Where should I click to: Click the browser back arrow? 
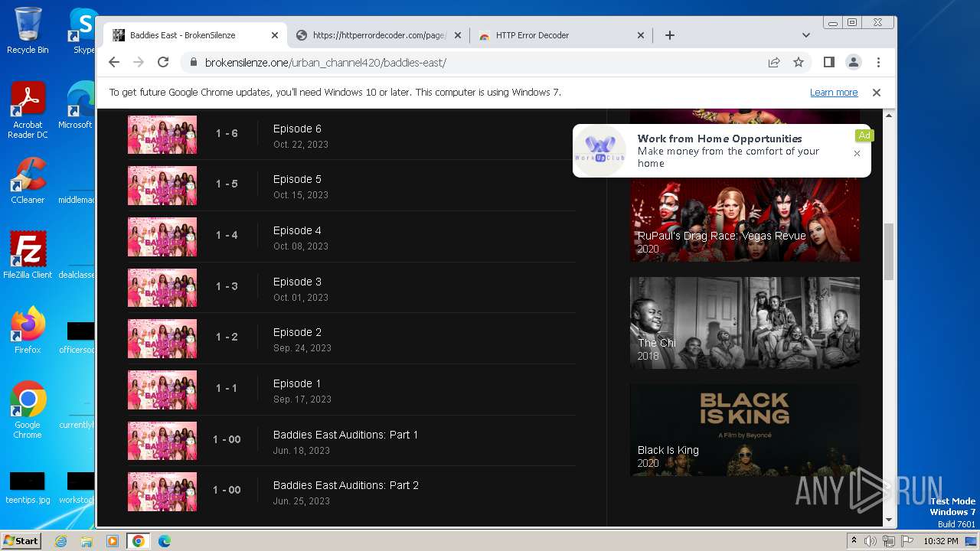tap(114, 62)
